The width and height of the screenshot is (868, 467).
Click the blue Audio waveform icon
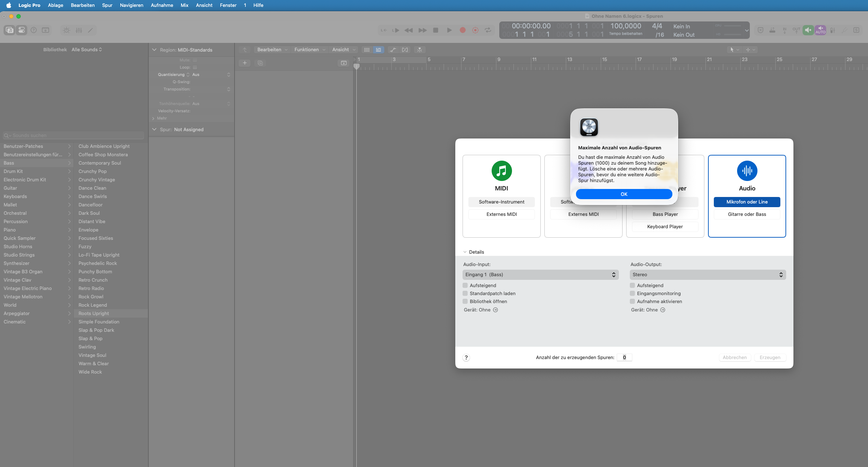[x=747, y=171]
